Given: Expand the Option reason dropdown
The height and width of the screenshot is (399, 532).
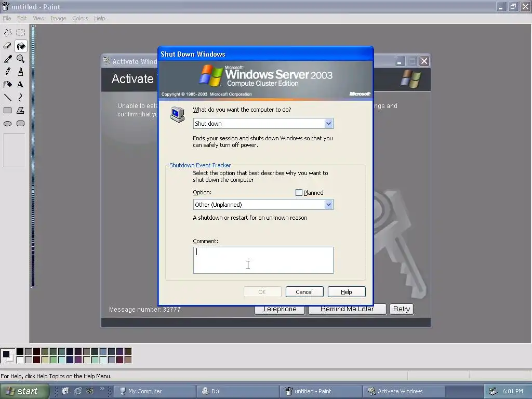Looking at the screenshot, I should (328, 205).
